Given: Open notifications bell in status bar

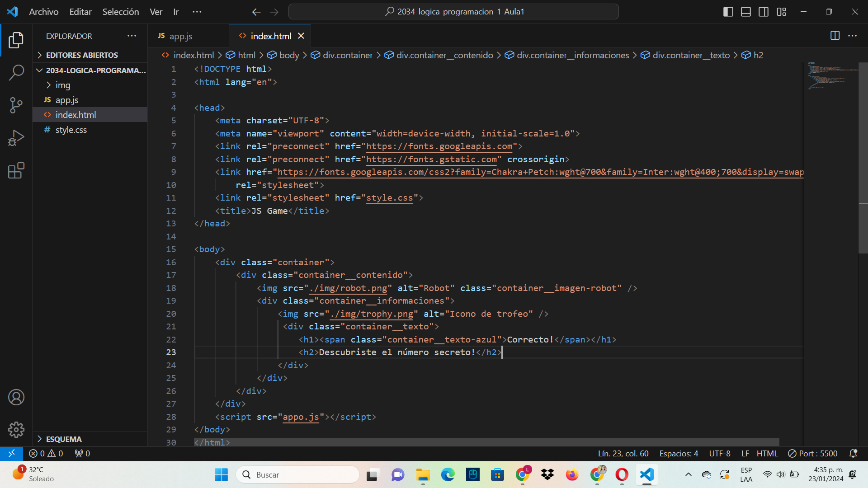Looking at the screenshot, I should [853, 453].
